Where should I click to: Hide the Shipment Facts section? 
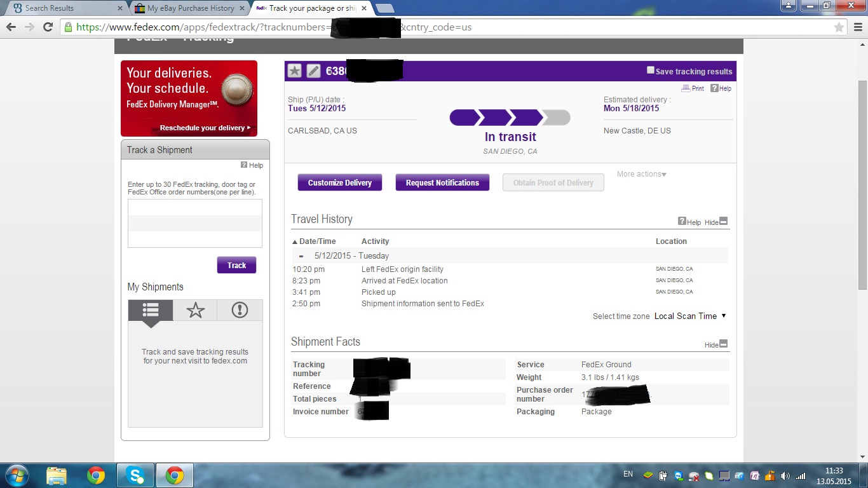(x=716, y=344)
